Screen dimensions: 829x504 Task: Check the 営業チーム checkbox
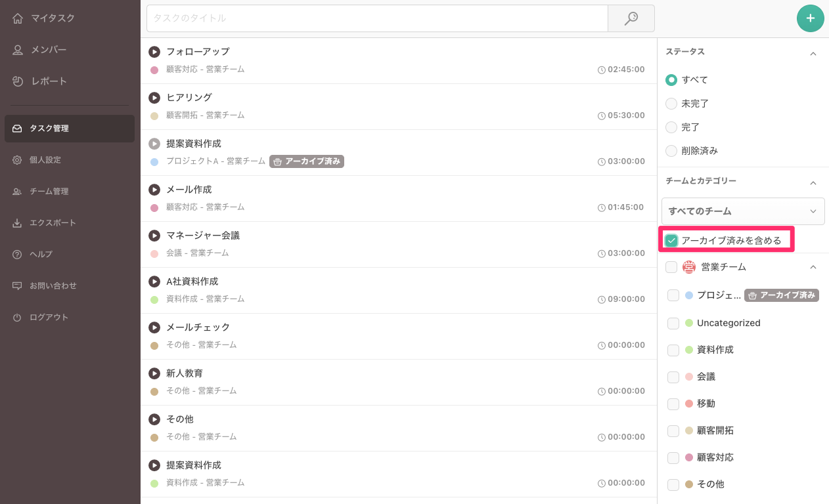pyautogui.click(x=673, y=267)
